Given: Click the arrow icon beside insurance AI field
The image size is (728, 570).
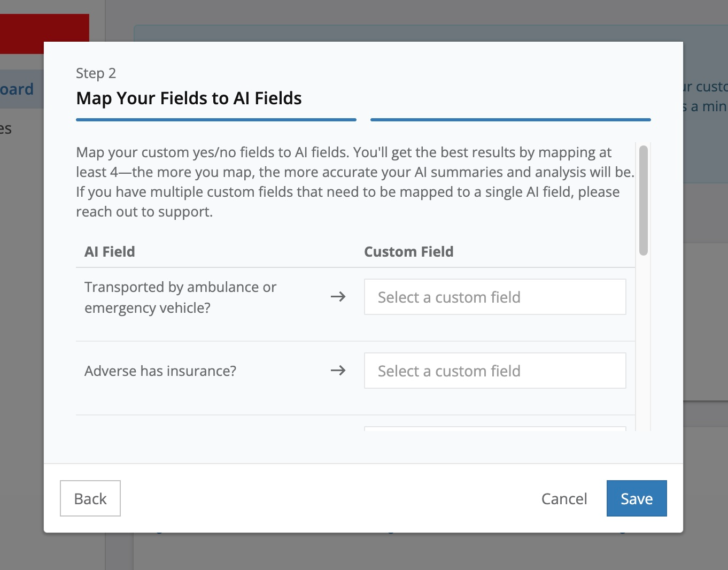Looking at the screenshot, I should pyautogui.click(x=338, y=370).
